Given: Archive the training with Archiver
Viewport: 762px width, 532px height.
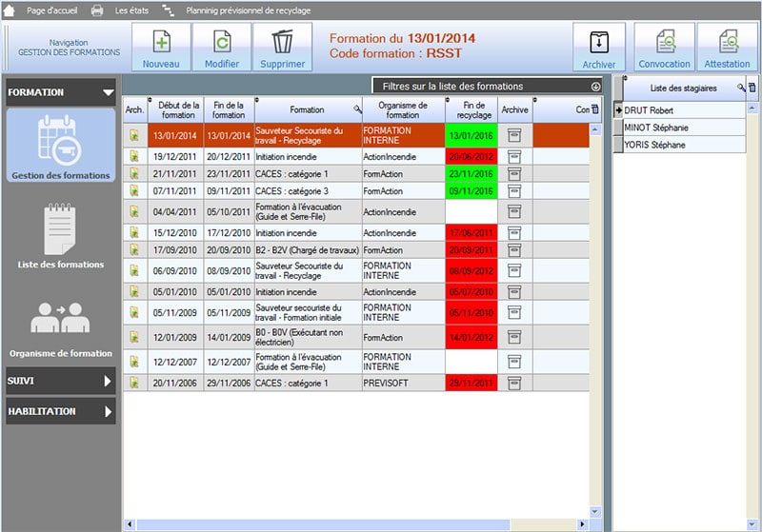Looking at the screenshot, I should [x=599, y=47].
